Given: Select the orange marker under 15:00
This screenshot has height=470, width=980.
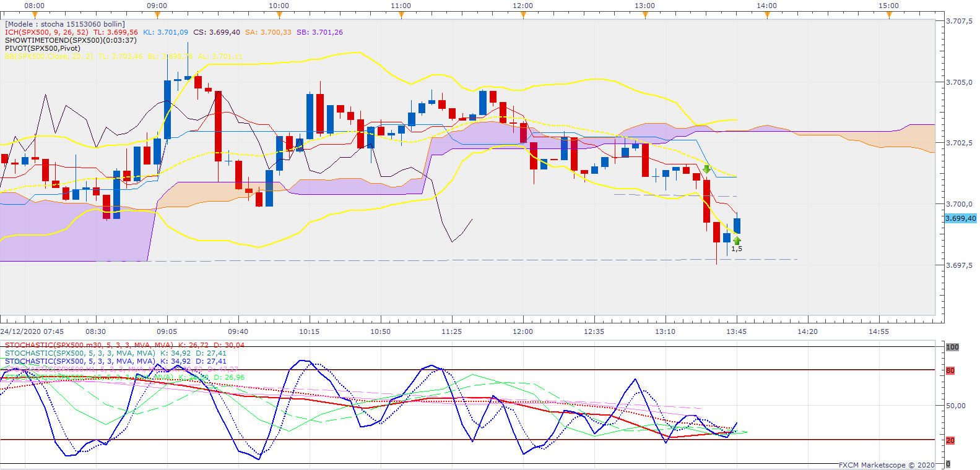Looking at the screenshot, I should click(889, 15).
